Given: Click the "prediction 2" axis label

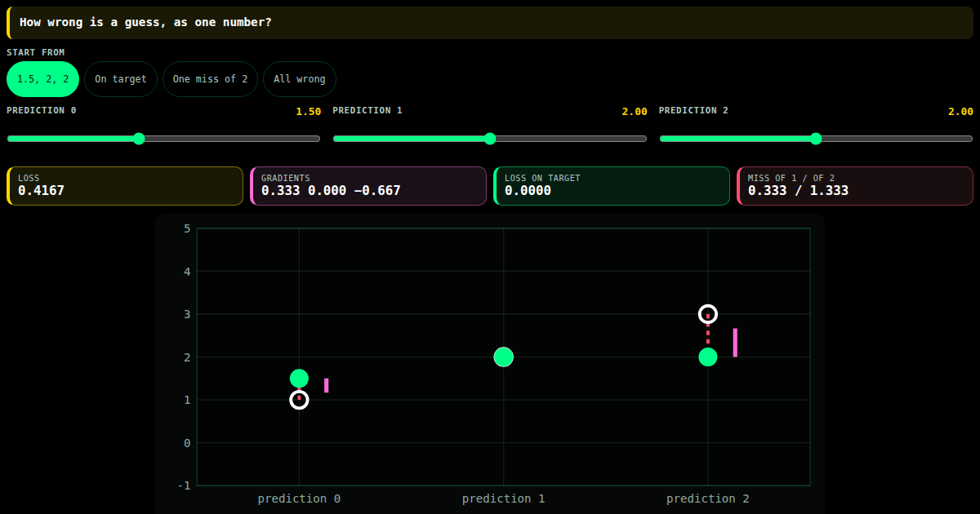Looking at the screenshot, I should [708, 498].
